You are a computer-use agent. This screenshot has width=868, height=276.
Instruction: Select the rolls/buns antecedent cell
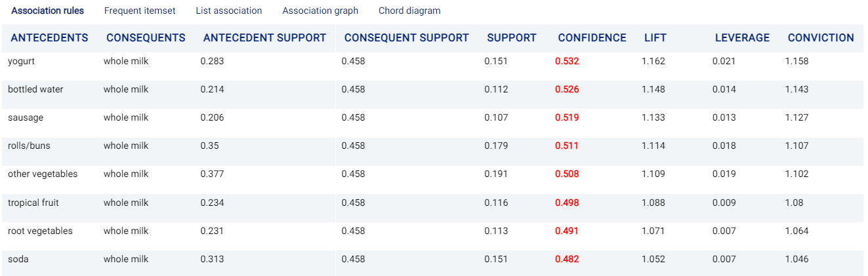tap(27, 146)
